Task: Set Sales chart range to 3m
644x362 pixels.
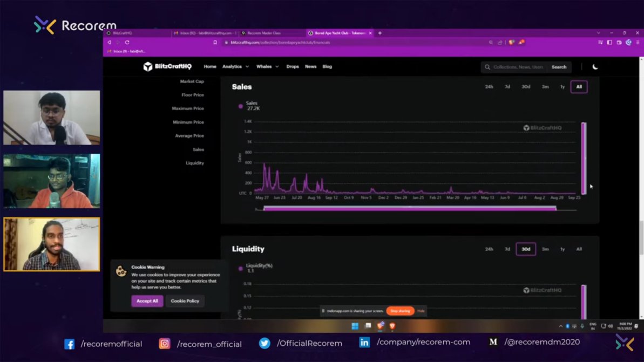Action: point(545,87)
